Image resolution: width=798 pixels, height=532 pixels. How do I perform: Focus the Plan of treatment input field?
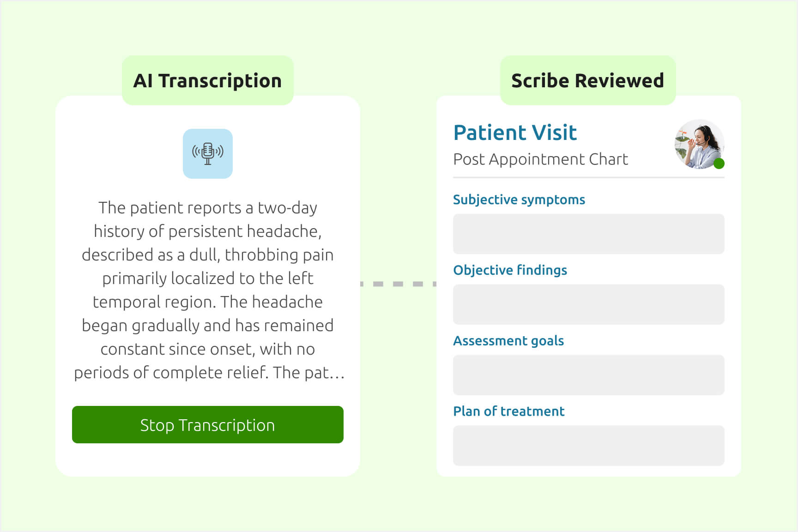(x=588, y=446)
